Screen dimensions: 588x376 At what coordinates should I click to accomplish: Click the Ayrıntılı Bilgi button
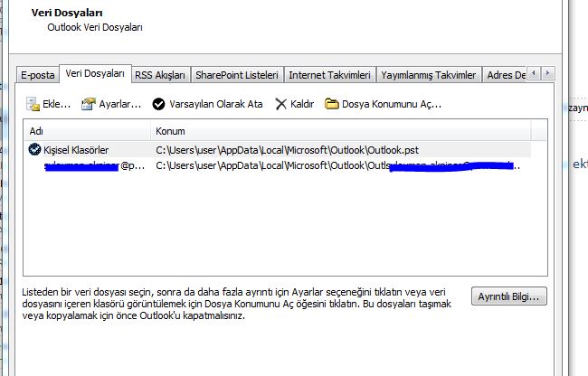509,296
